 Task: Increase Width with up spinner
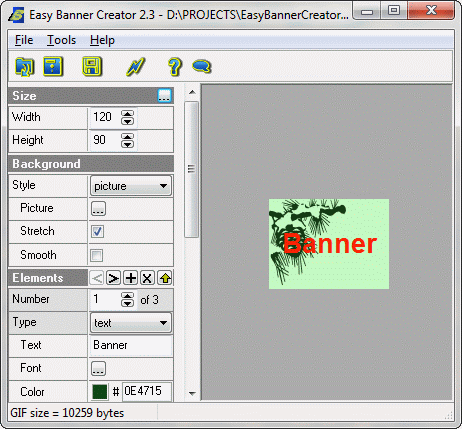(x=127, y=113)
